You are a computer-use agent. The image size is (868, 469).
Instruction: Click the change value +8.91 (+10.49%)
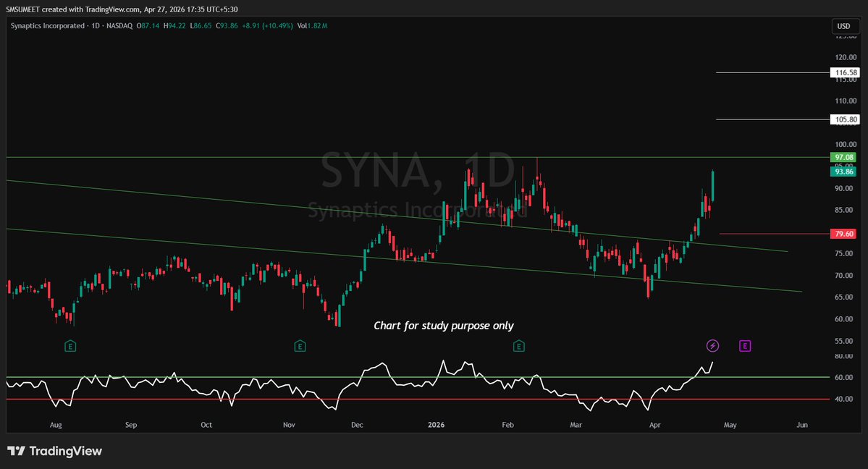[267, 25]
